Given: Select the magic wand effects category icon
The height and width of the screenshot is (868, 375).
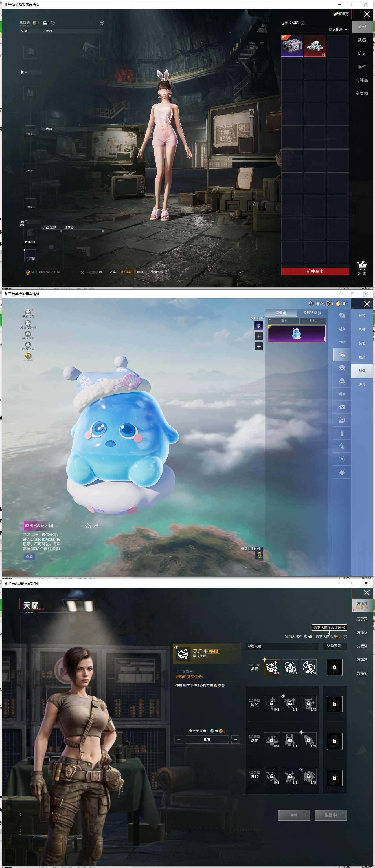Looking at the screenshot, I should point(342,459).
